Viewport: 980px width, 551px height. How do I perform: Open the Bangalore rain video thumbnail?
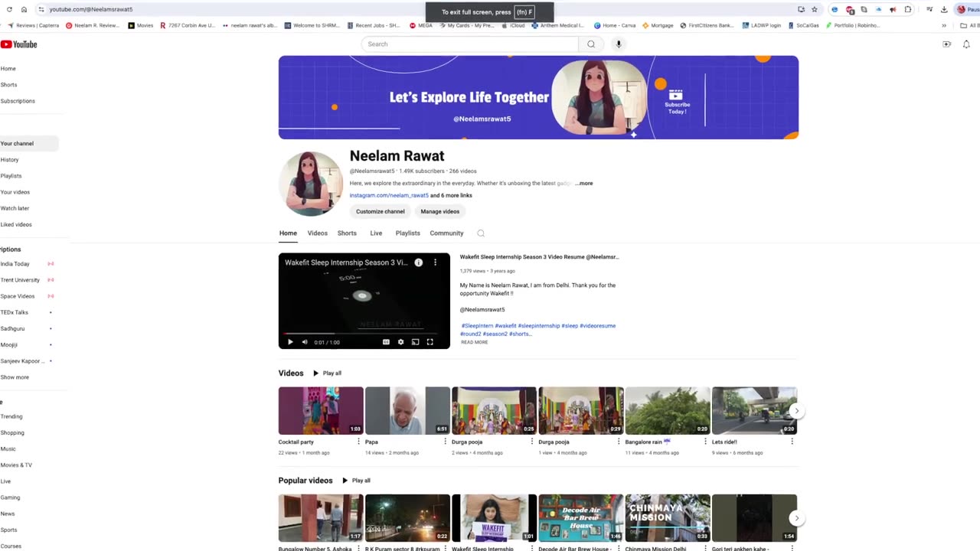coord(668,411)
